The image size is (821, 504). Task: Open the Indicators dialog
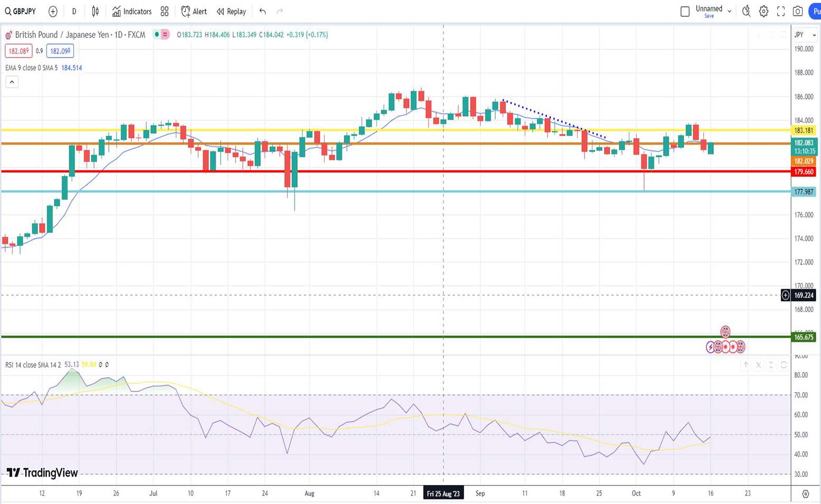coord(132,11)
